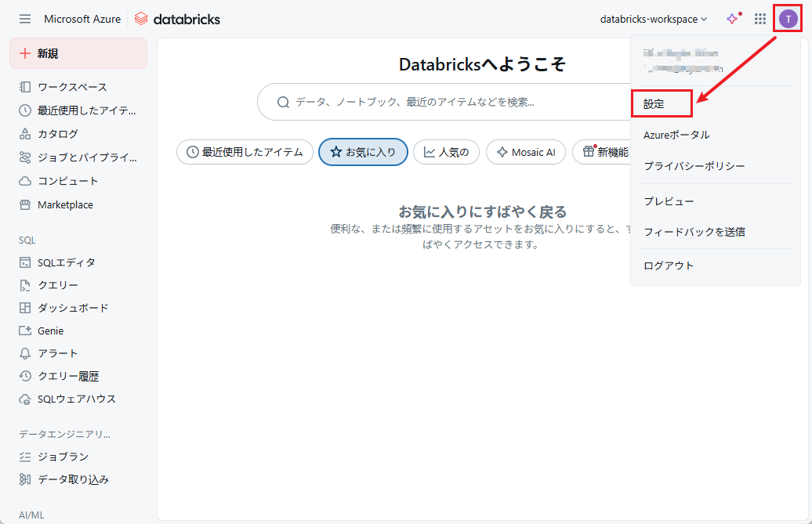812x524 pixels.
Task: Toggle the hamburger sidebar menu icon
Action: (x=25, y=19)
